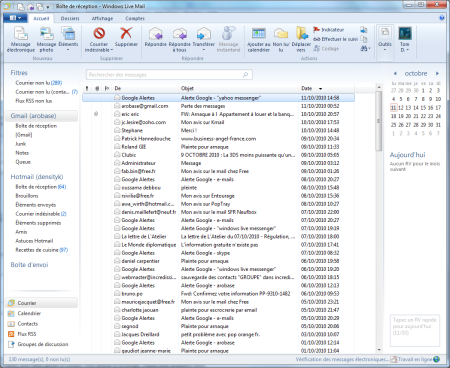
Task: Switch to the Dossiers tab
Action: [70, 18]
